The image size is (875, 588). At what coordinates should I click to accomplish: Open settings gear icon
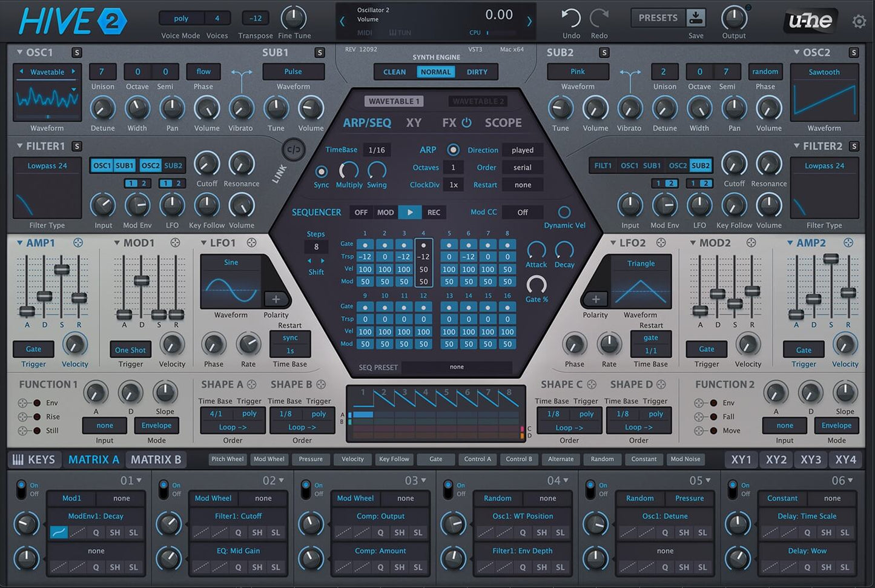point(859,22)
